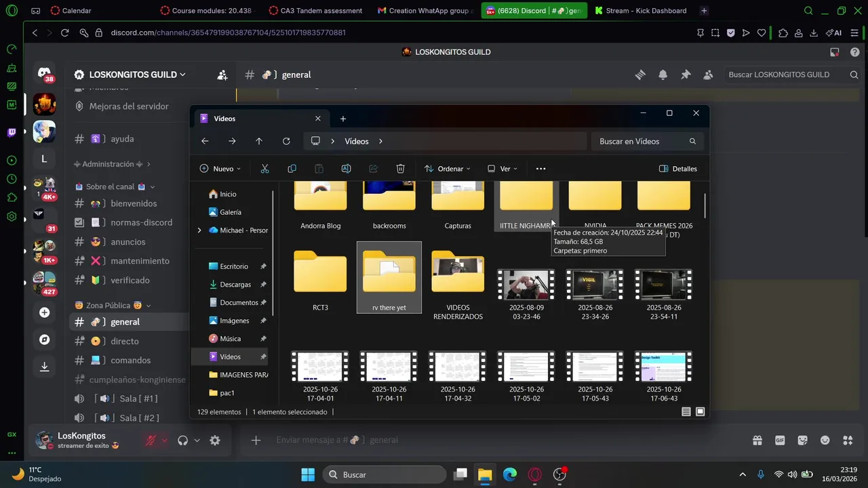Open Microsoft Edge from the taskbar

tap(510, 474)
